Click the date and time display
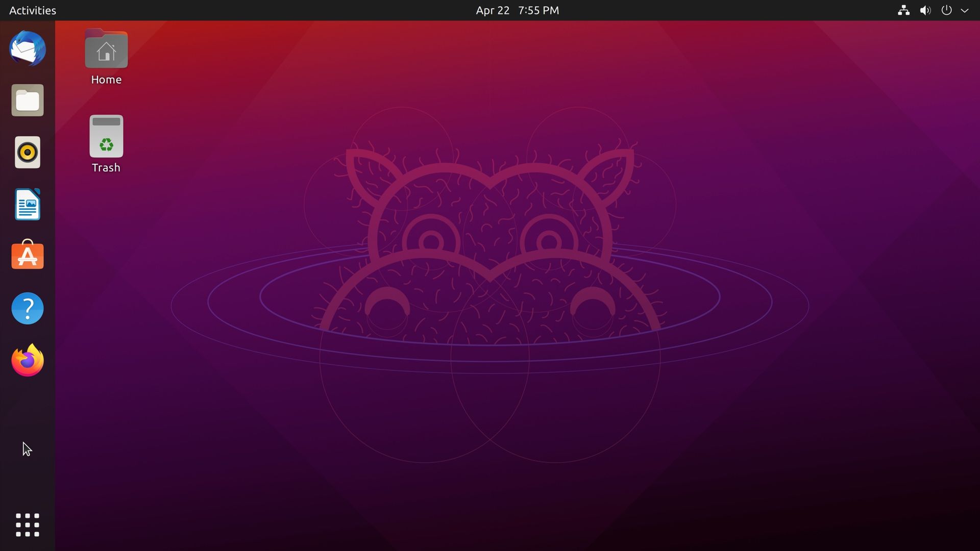Screen dimensions: 980x551 click(517, 10)
